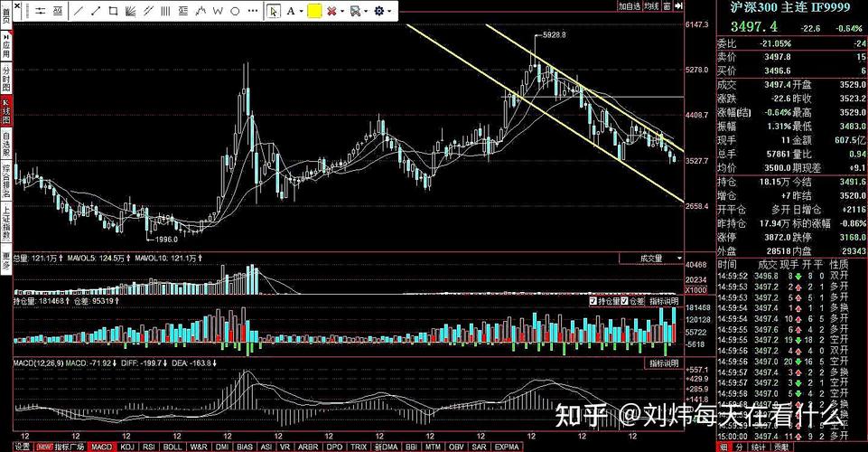Select the vertical cycle lines tool
868x452 pixels.
pos(165,11)
